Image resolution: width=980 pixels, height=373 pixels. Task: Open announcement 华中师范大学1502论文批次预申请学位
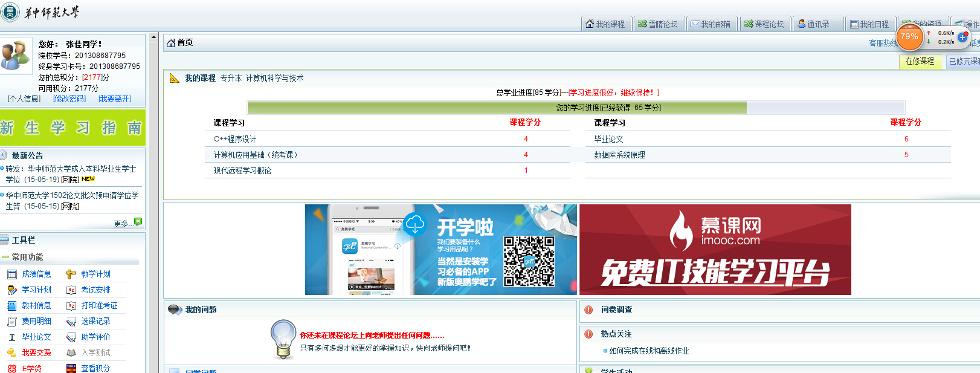pos(72,201)
